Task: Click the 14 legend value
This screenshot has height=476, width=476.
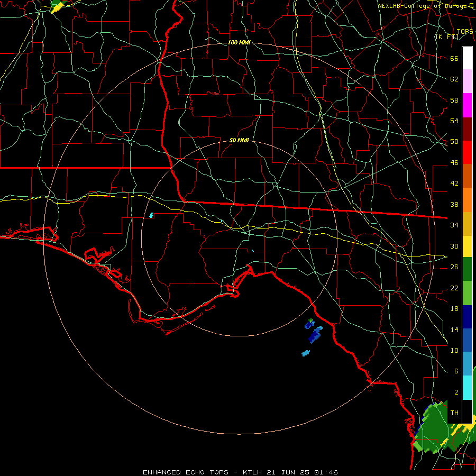Action: click(454, 329)
